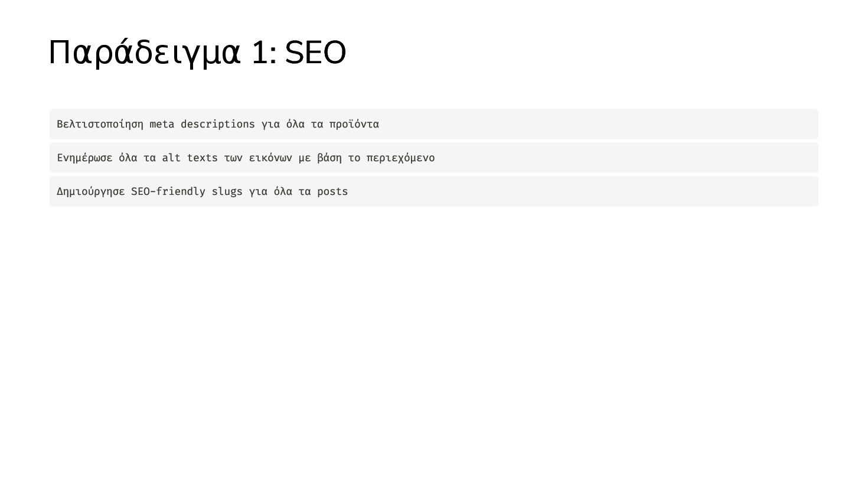
Task: Click the word 'περιεχόμενο' in second code line
Action: click(400, 158)
